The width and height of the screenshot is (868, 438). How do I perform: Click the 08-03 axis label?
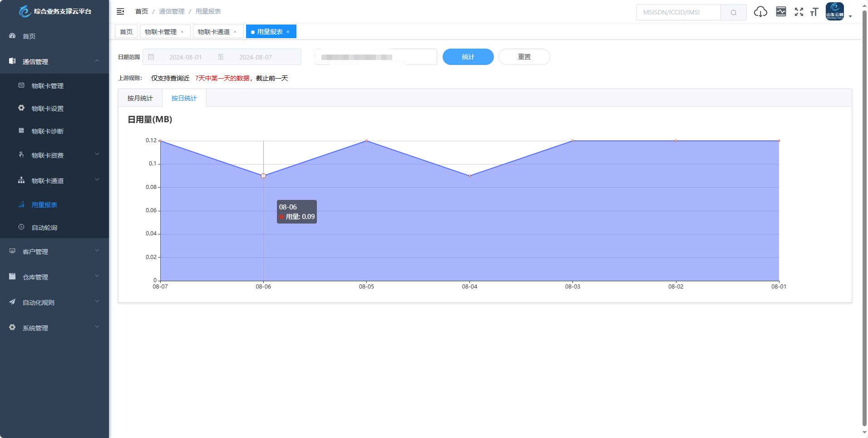click(x=572, y=287)
